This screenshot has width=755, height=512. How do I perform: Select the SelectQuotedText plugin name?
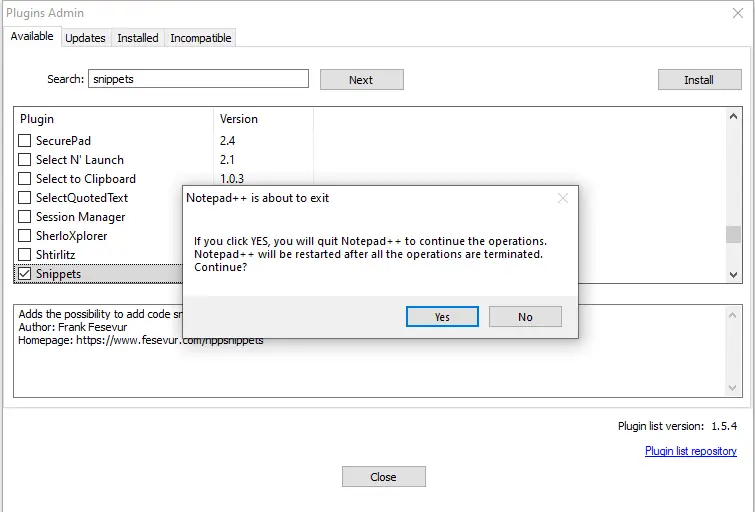[82, 197]
